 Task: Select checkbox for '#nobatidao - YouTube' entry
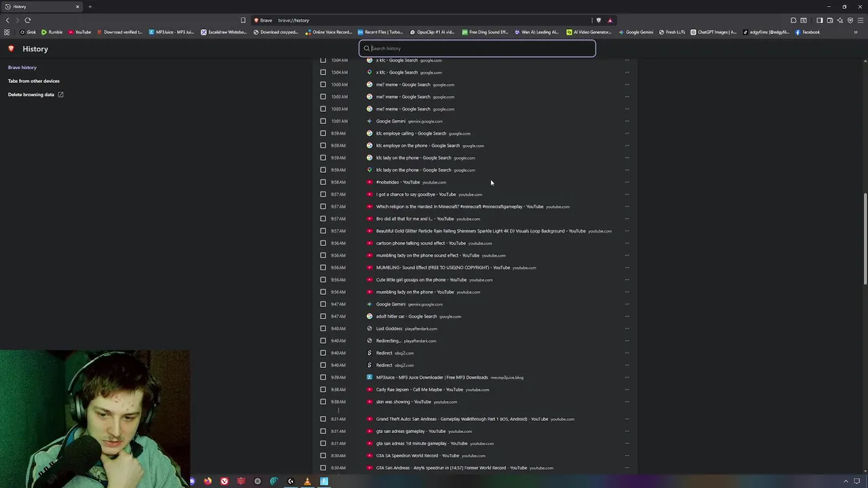click(323, 182)
